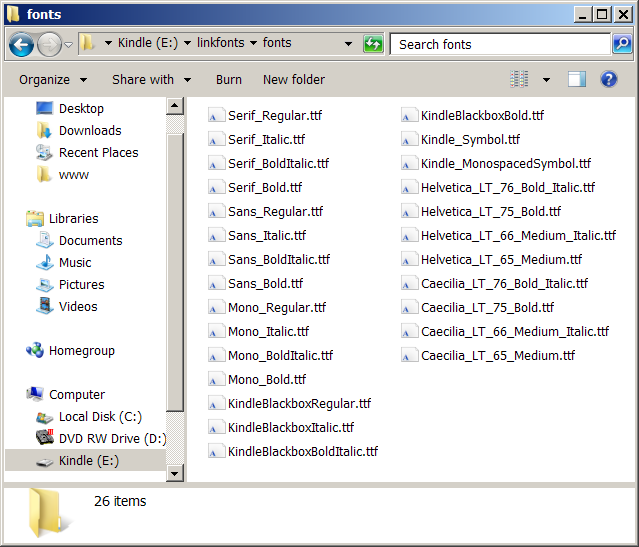Open Local Disk (C:)
The height and width of the screenshot is (547, 639).
(89, 417)
